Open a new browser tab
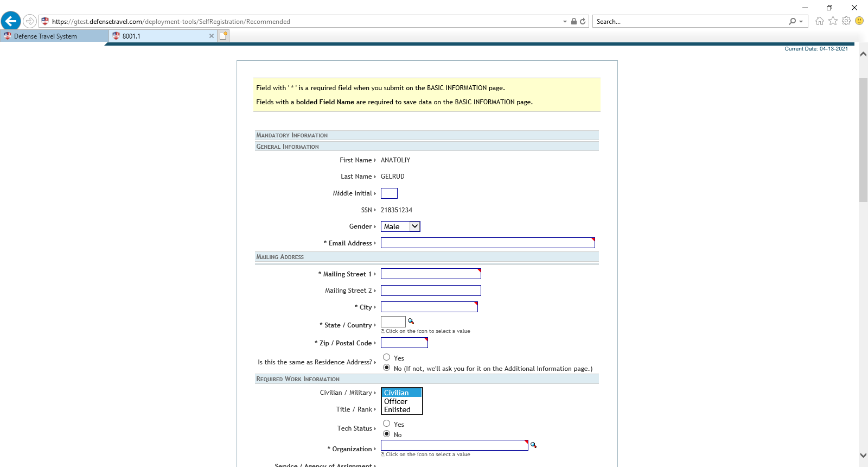 click(224, 36)
